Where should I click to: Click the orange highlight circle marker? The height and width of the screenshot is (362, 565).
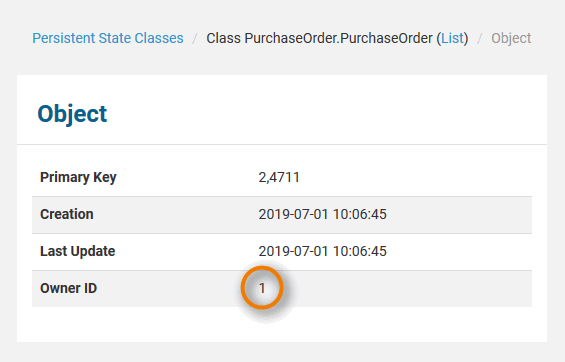coord(262,288)
